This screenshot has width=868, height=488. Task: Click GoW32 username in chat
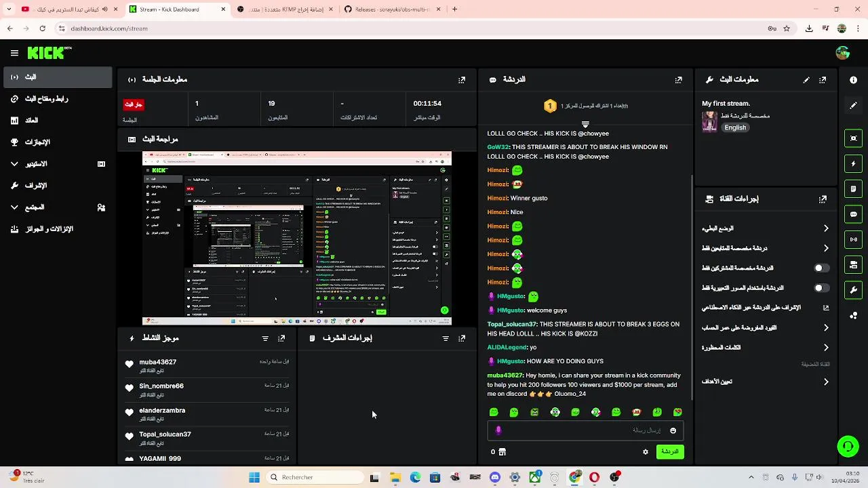(x=498, y=147)
